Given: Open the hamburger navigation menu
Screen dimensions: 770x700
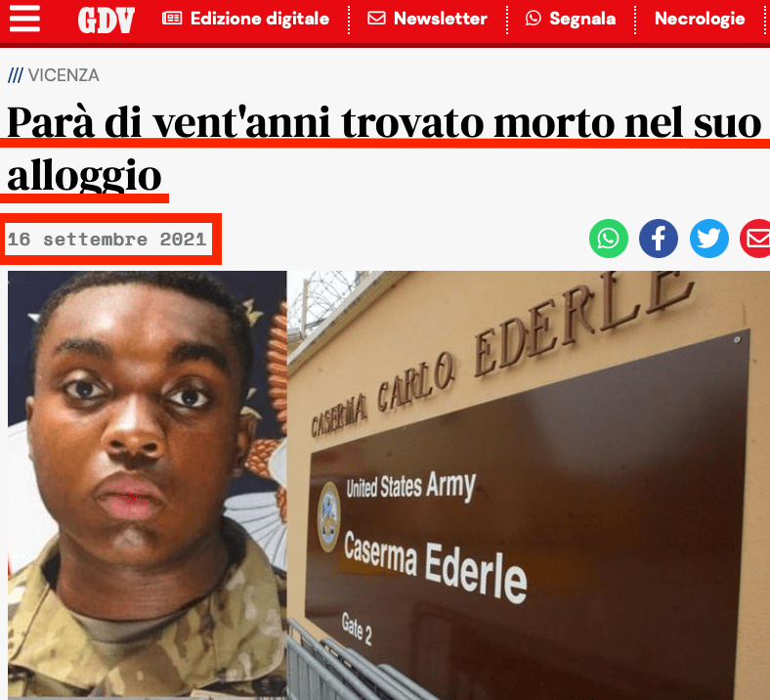Looking at the screenshot, I should click(24, 19).
